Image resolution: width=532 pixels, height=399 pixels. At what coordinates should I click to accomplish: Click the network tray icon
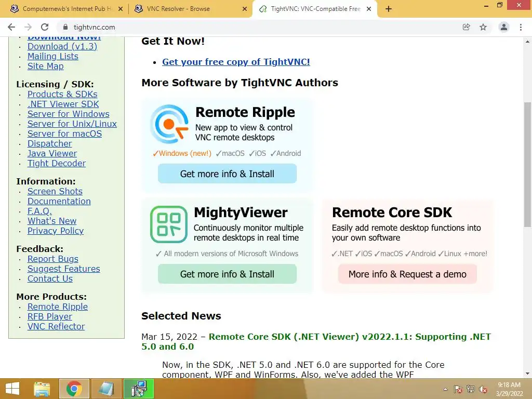pos(471,389)
